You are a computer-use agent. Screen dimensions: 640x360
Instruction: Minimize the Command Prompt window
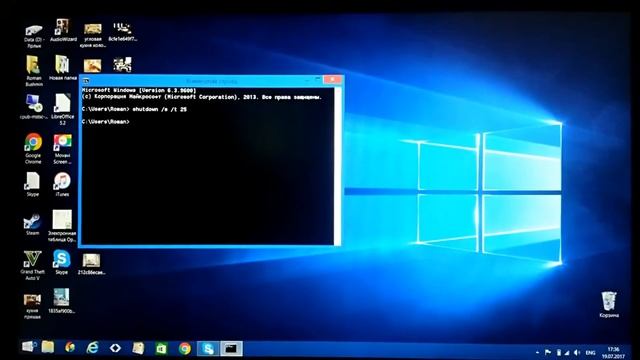point(306,80)
